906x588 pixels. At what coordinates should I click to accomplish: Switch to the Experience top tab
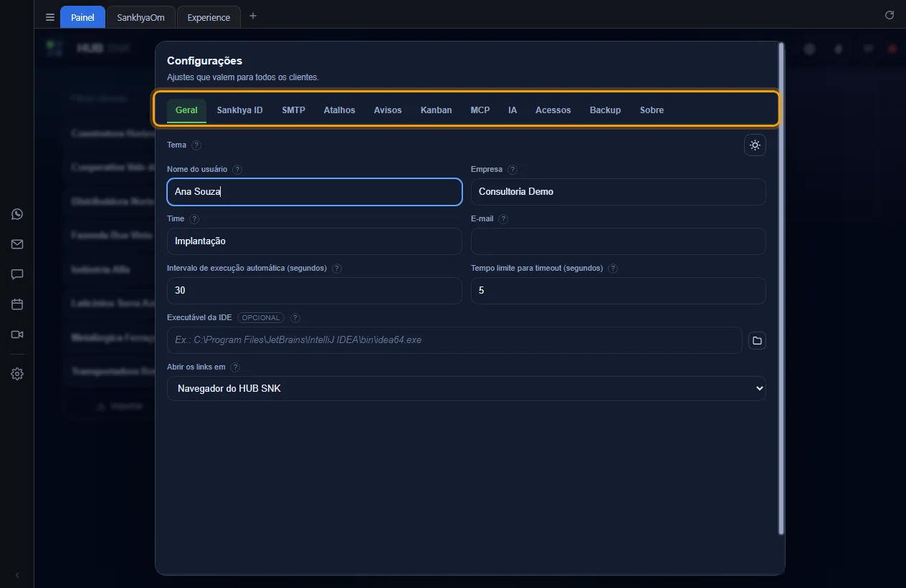(x=209, y=17)
